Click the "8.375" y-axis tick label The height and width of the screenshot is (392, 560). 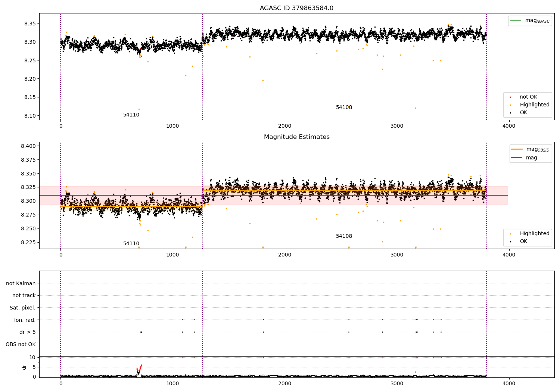point(28,160)
